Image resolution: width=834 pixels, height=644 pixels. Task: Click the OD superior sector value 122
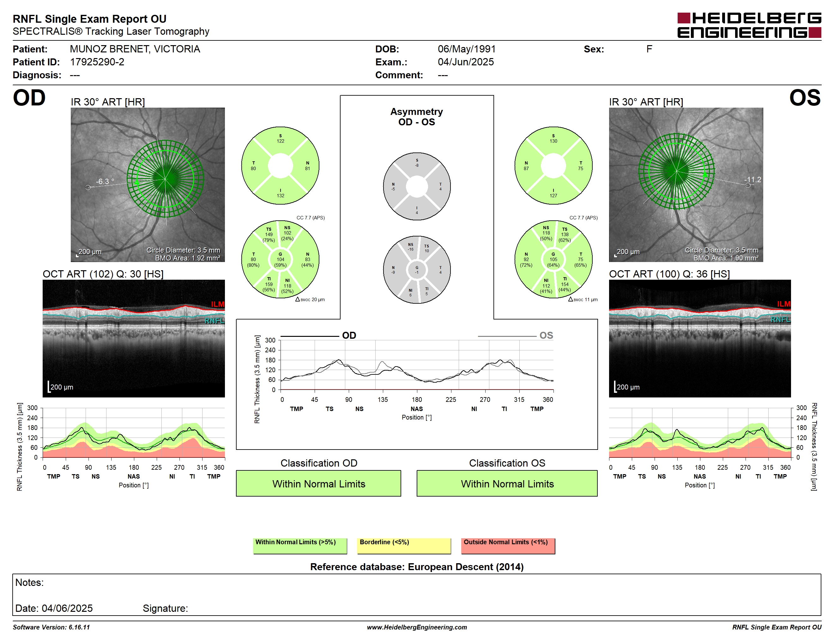coord(280,141)
